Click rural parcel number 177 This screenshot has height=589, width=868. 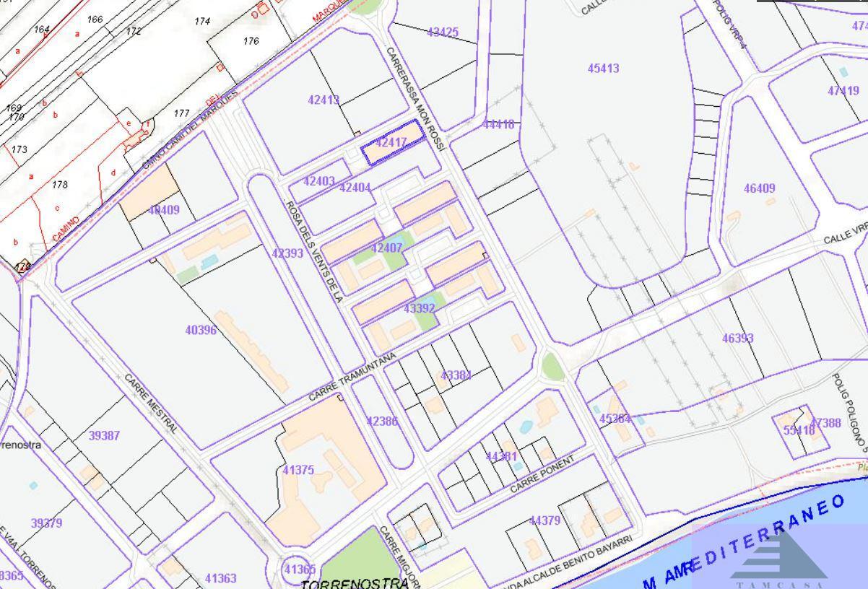tap(181, 113)
